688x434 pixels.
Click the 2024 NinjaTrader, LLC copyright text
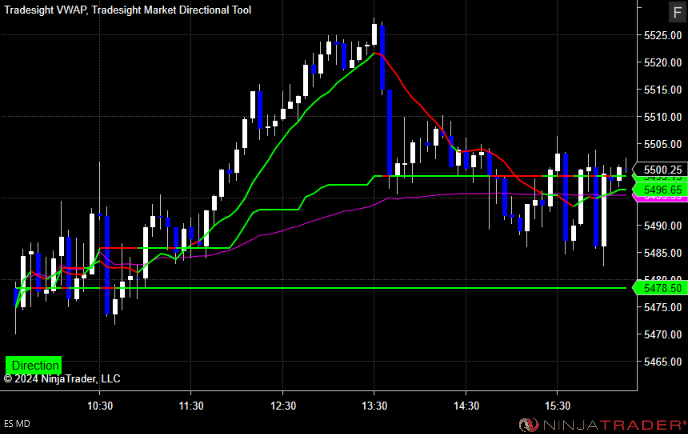point(62,379)
